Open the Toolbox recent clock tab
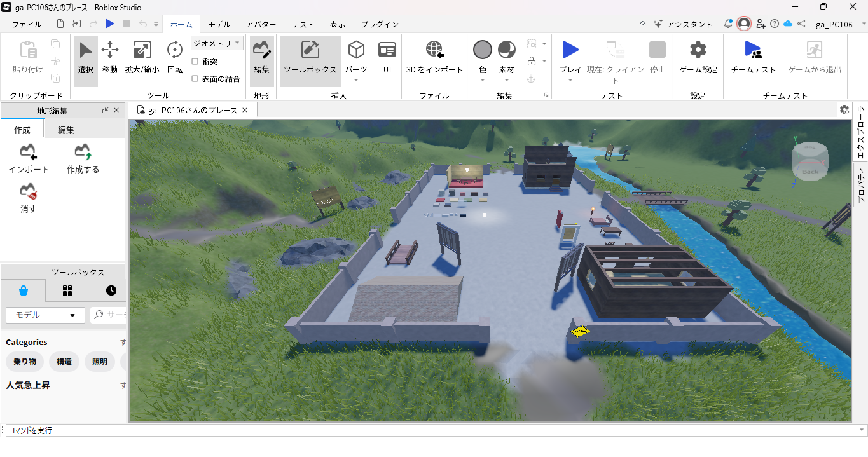The image size is (868, 457). click(111, 290)
